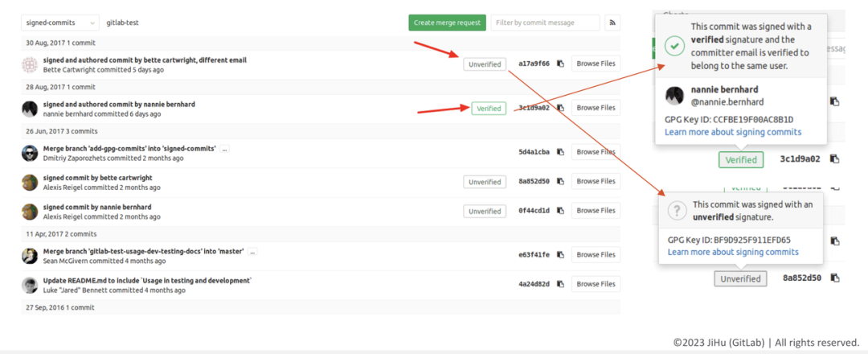Image resolution: width=868 pixels, height=354 pixels.
Task: Open the gitlab-test breadcrumb link
Action: point(123,23)
